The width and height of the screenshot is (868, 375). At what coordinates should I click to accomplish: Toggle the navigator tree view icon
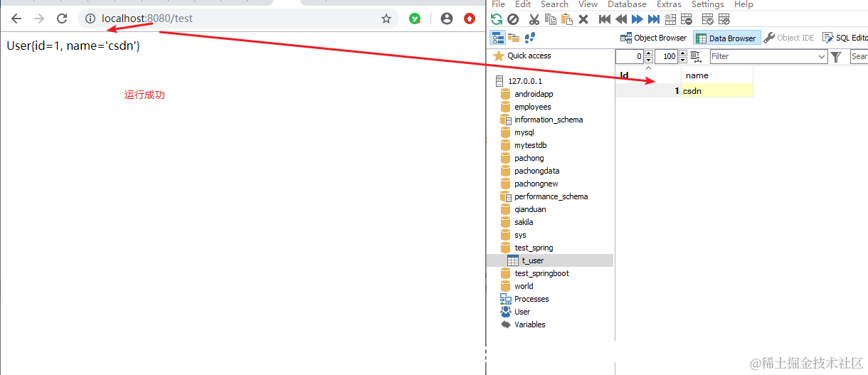pyautogui.click(x=497, y=37)
